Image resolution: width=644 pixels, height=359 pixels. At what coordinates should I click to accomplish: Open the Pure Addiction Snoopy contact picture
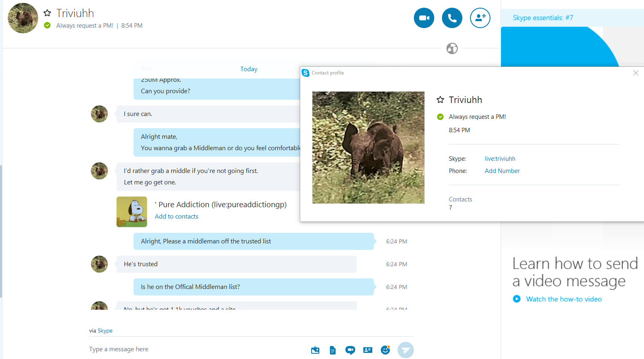click(132, 212)
